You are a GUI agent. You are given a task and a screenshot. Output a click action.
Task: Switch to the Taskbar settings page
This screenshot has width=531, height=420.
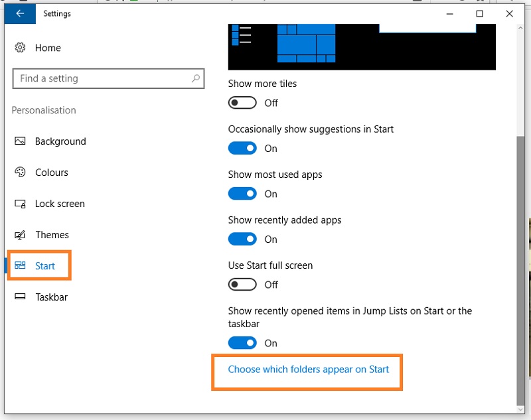click(x=51, y=297)
